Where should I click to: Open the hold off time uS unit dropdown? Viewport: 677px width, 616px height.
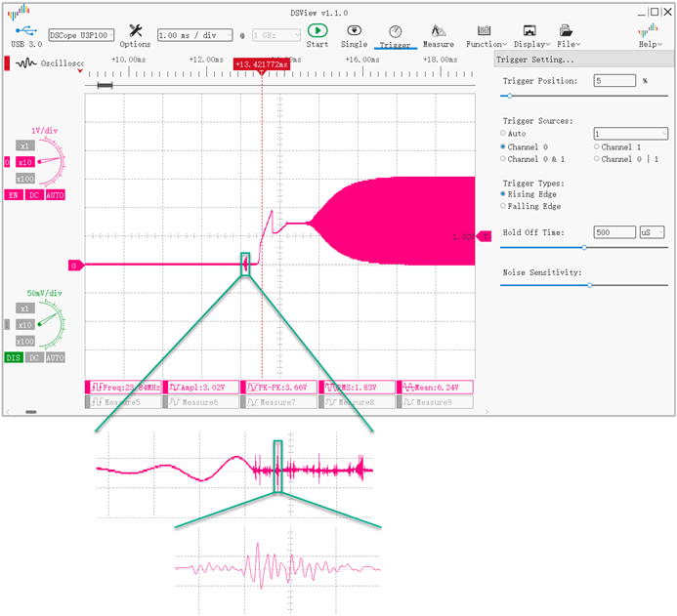point(653,232)
